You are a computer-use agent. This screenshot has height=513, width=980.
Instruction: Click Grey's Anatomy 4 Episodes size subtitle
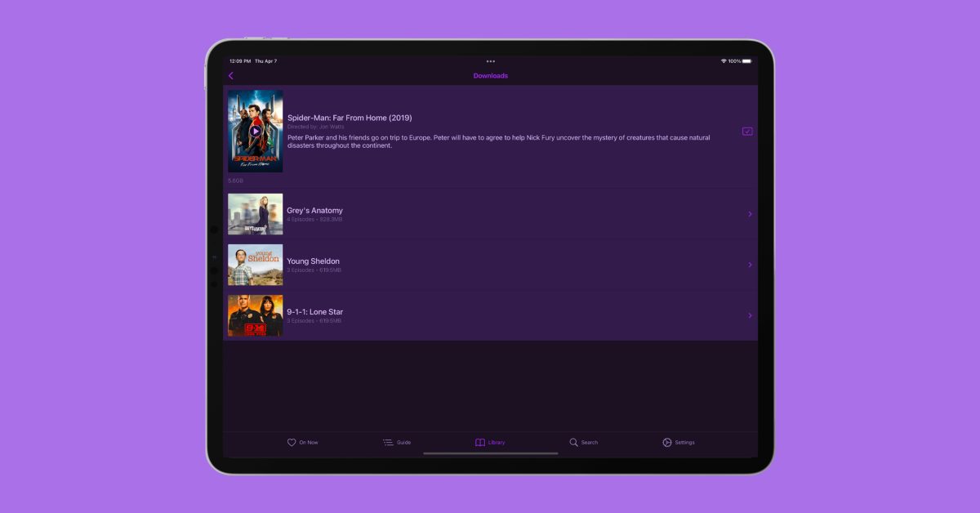click(x=314, y=220)
